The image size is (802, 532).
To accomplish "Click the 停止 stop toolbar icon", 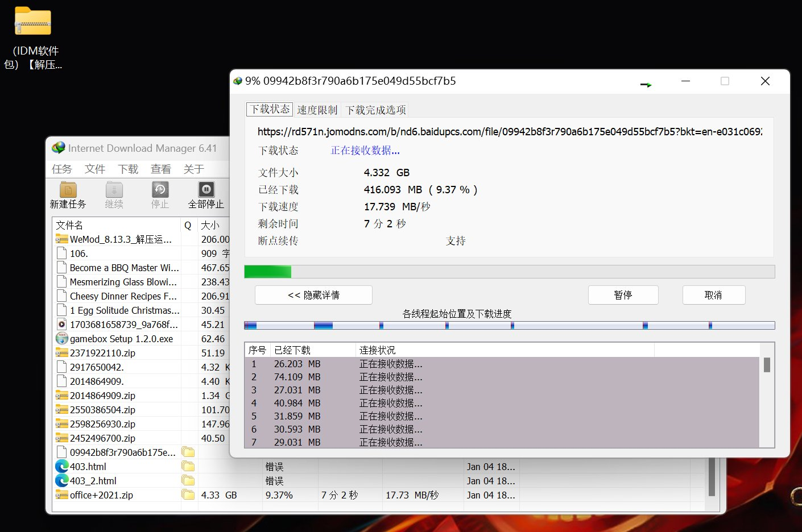I will [160, 190].
